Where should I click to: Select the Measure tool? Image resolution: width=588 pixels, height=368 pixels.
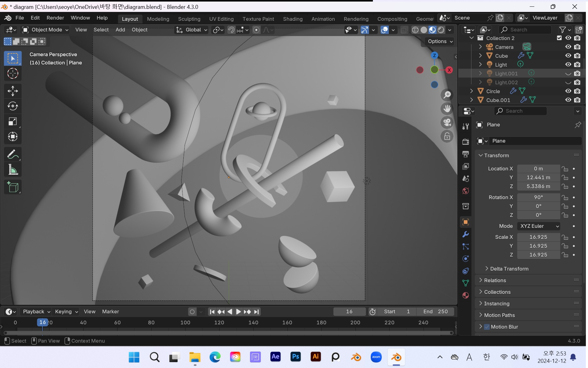point(13,170)
